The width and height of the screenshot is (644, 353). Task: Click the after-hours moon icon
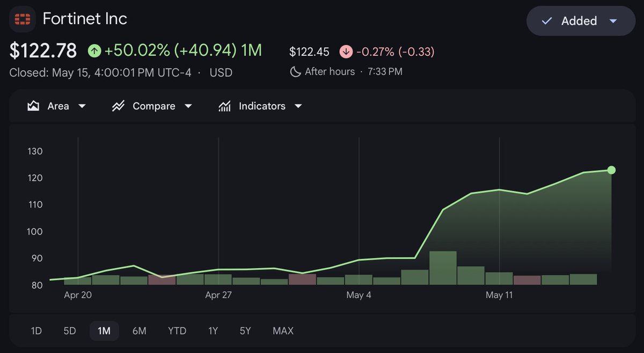tap(295, 71)
